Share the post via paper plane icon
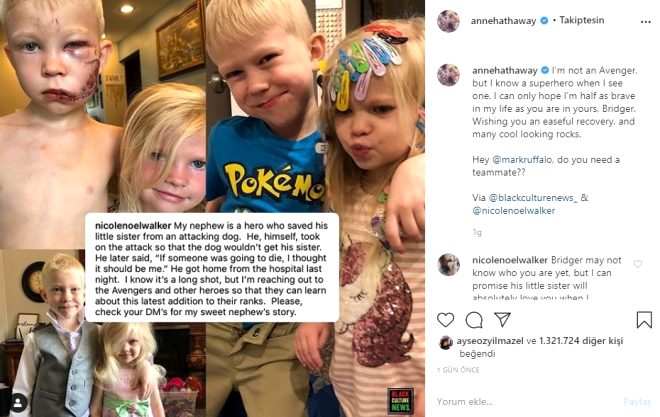Screen dimensions: 660x417 pos(503,319)
